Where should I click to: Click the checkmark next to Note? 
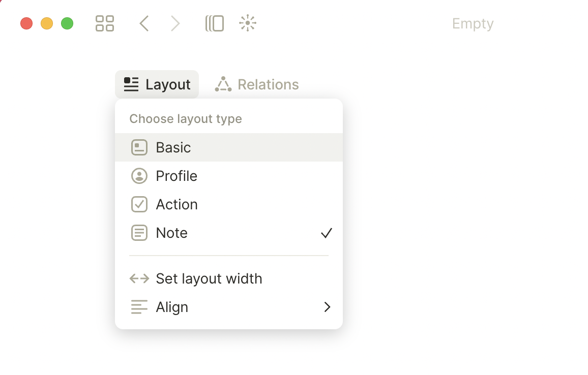click(x=327, y=233)
